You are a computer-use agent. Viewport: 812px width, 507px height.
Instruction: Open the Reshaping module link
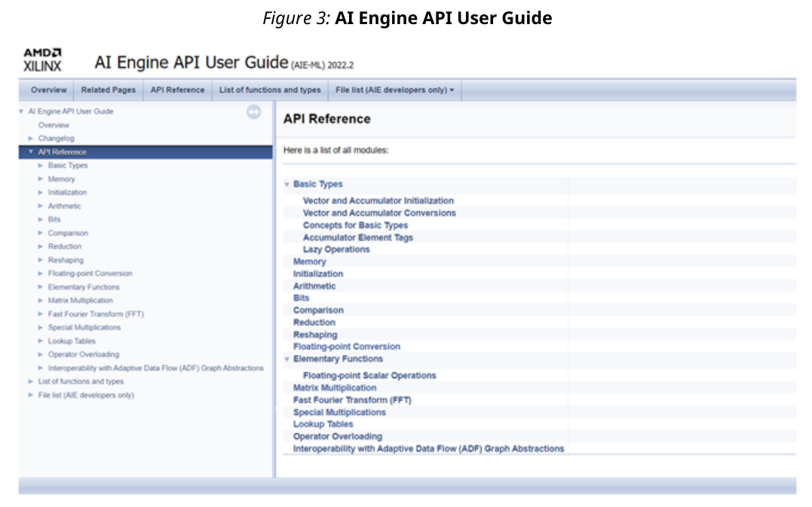(315, 335)
